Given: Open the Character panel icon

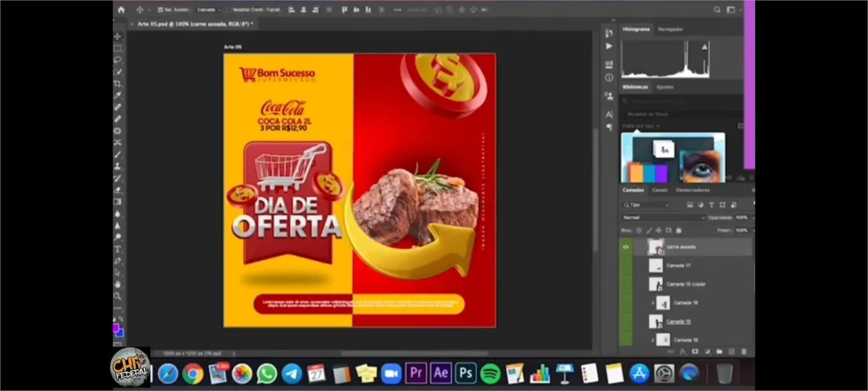Looking at the screenshot, I should (x=609, y=114).
